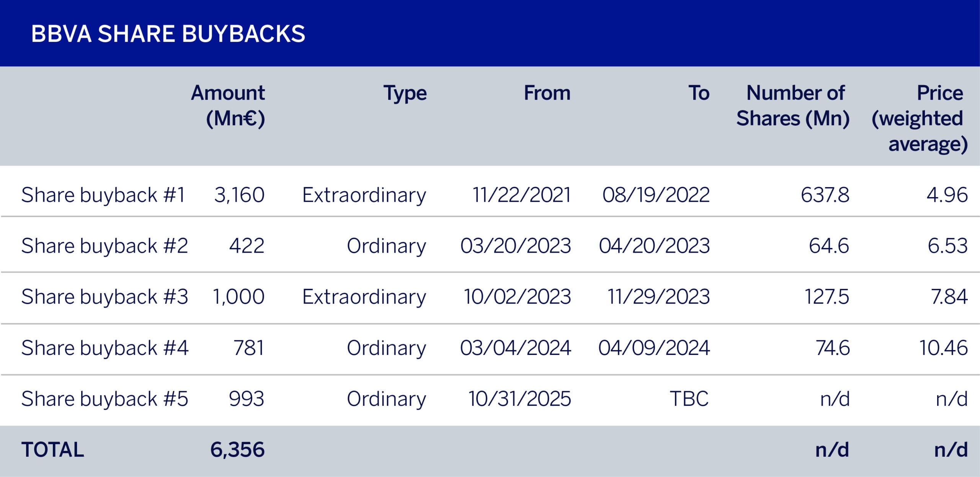
Task: Click the Price (weighted average) header
Action: (x=920, y=118)
